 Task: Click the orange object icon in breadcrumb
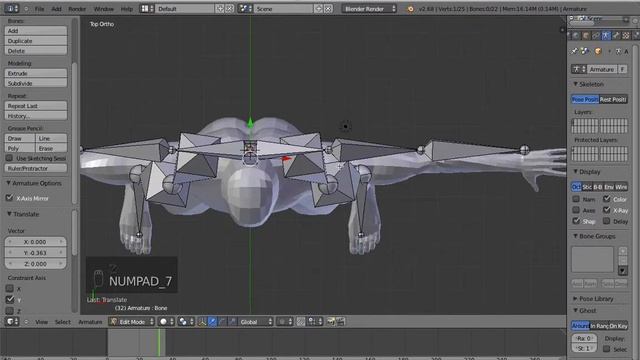click(x=598, y=51)
